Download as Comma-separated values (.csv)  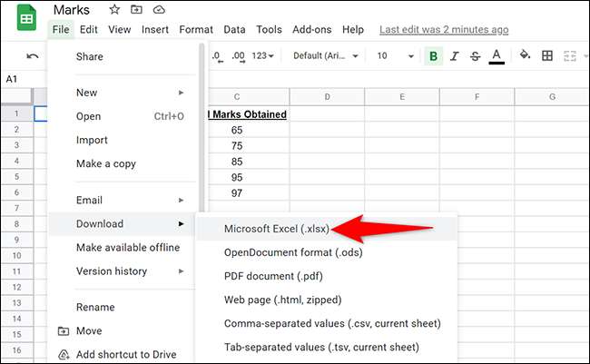(x=327, y=324)
